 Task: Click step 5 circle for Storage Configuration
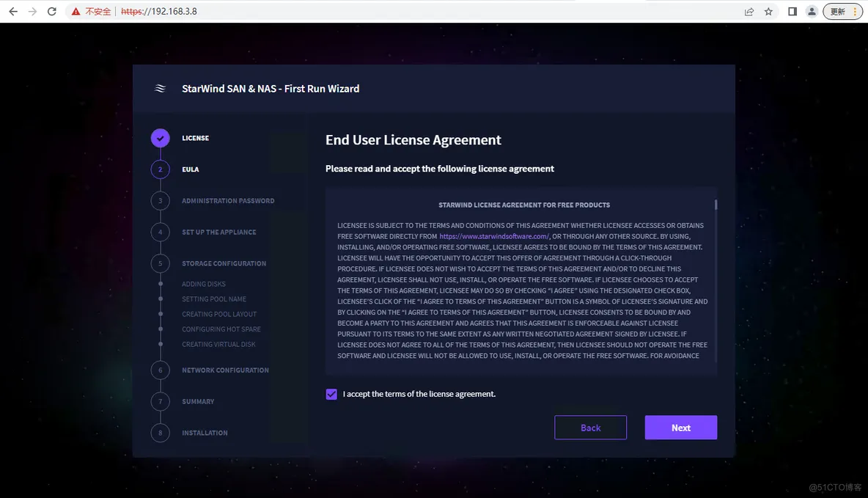tap(160, 263)
